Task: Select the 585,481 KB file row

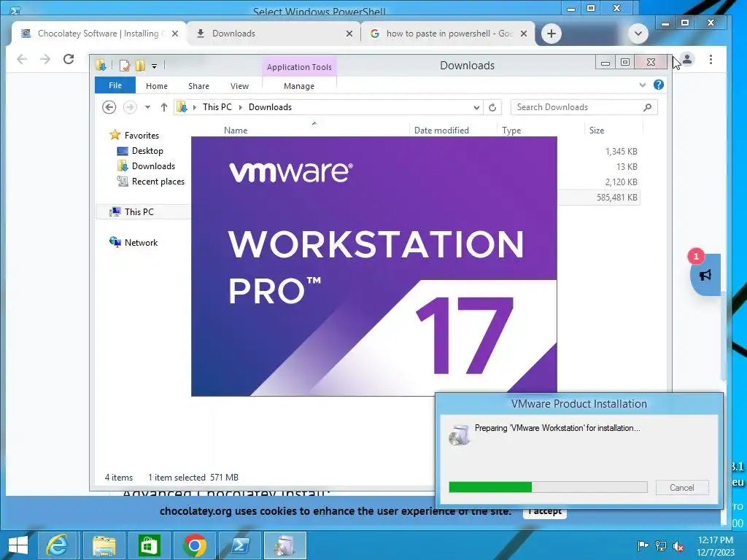Action: [x=599, y=197]
